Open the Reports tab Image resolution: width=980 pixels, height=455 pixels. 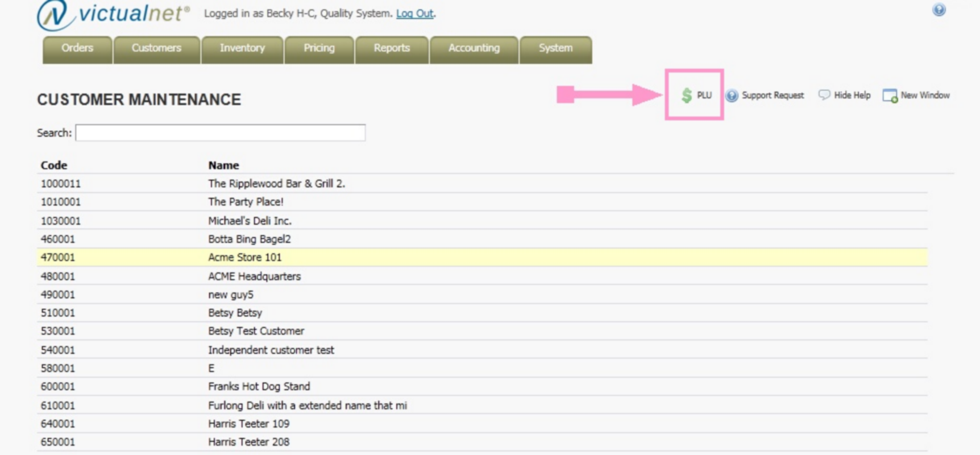pyautogui.click(x=392, y=48)
